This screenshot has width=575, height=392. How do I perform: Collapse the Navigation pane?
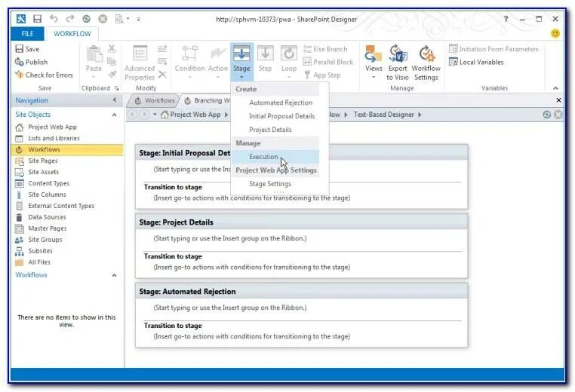pyautogui.click(x=115, y=100)
